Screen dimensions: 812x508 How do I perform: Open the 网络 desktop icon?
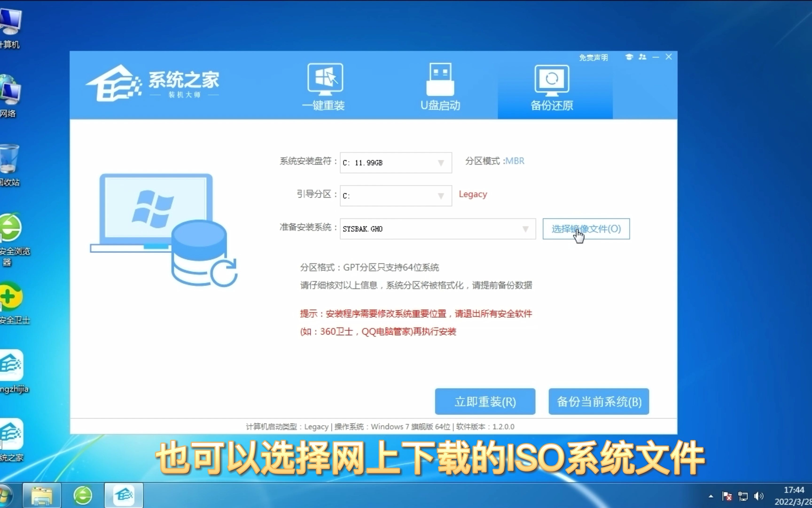(x=10, y=96)
